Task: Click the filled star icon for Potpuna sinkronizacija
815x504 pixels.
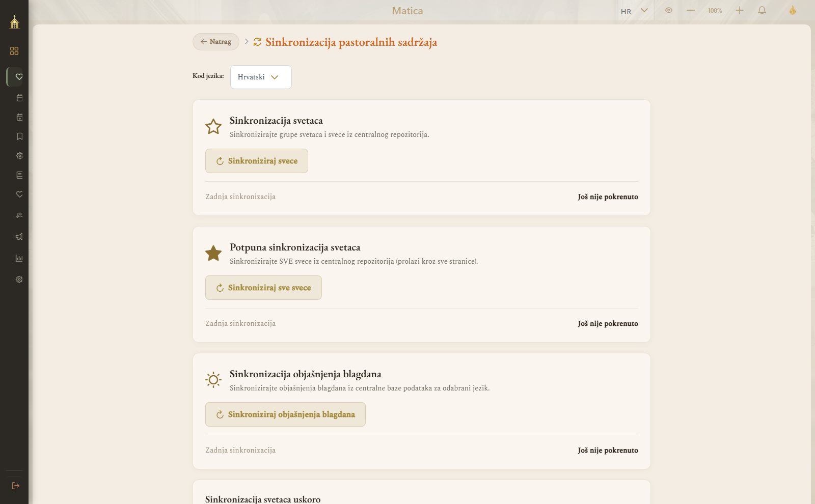Action: tap(213, 253)
